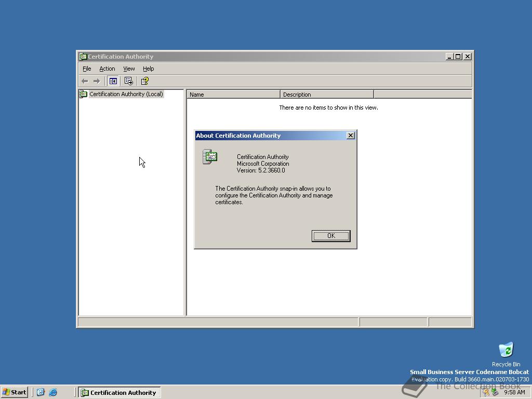Maximize the Certification Authority window
This screenshot has height=399, width=532.
[458, 57]
